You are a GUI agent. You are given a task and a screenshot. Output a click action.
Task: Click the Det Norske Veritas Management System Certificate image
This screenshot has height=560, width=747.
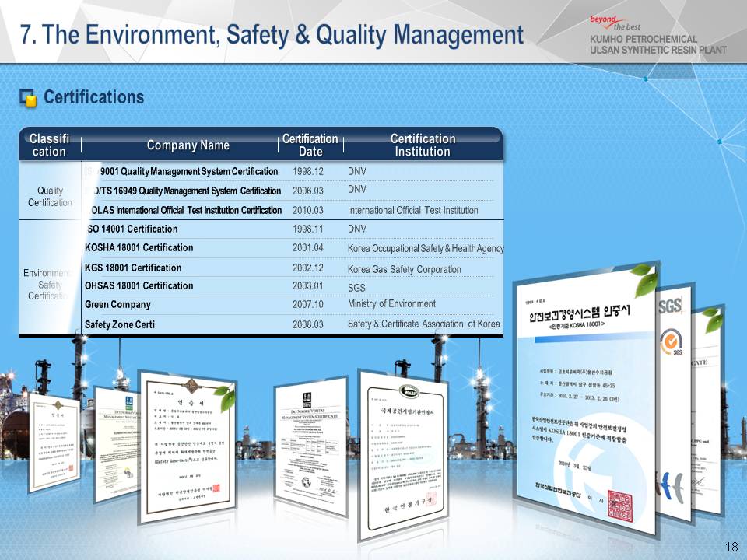pos(311,446)
